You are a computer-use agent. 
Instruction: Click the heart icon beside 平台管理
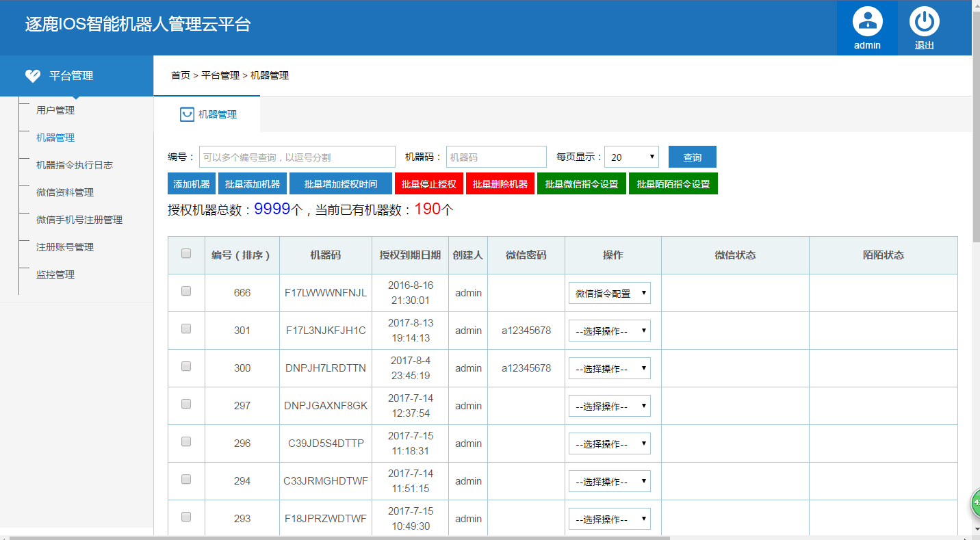click(32, 76)
